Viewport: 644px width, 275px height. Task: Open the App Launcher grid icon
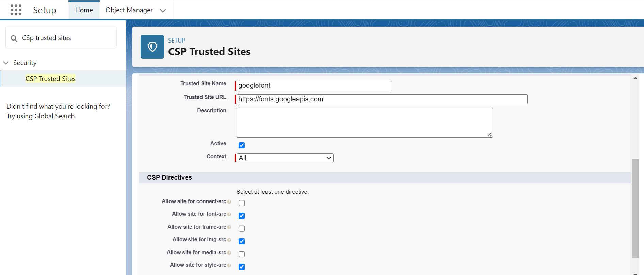tap(16, 10)
